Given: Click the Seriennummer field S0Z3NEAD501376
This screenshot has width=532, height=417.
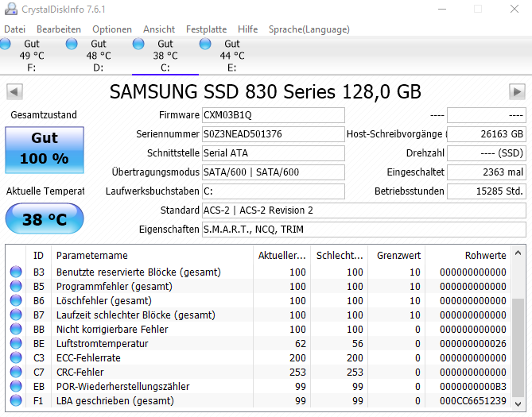Looking at the screenshot, I should coord(274,134).
